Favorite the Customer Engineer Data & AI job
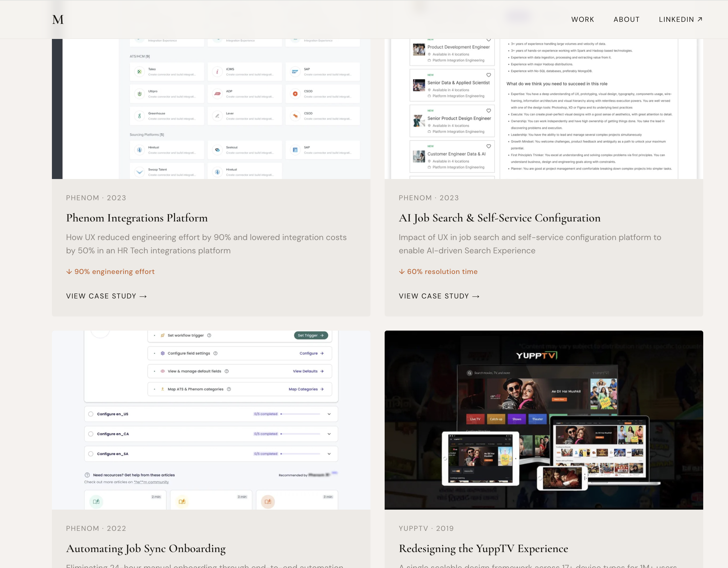 (x=488, y=146)
